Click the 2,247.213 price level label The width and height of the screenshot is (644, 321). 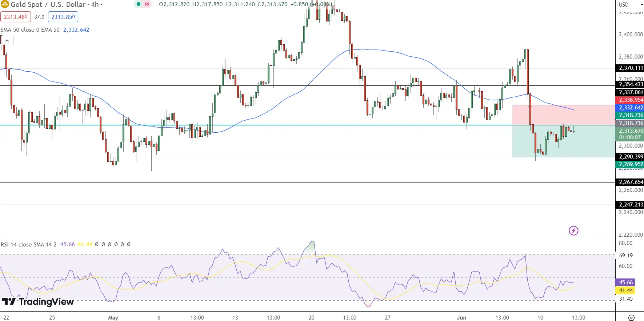(630, 205)
